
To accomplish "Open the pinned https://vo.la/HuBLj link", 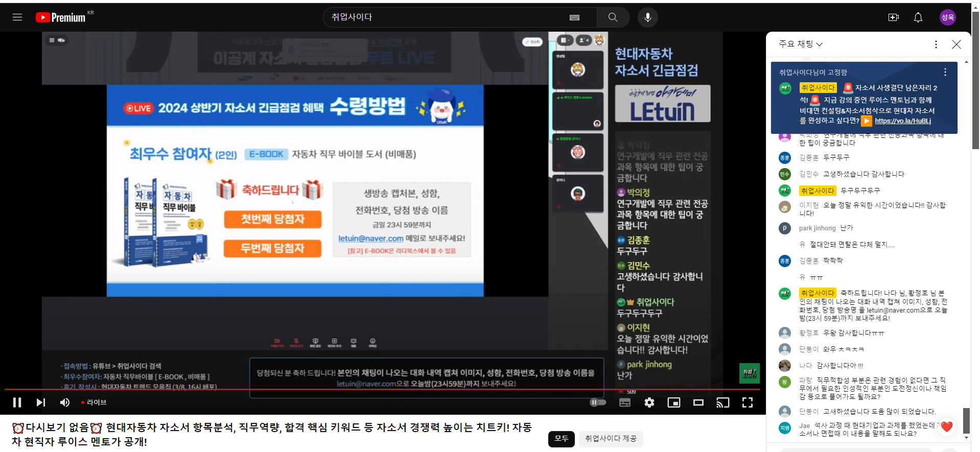I will pyautogui.click(x=903, y=121).
